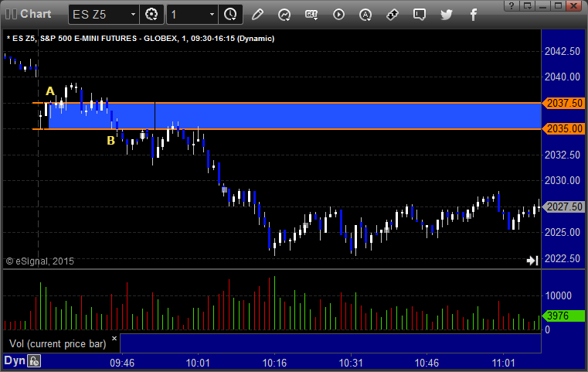
Task: Click the yellow A annotation label
Action: [50, 91]
